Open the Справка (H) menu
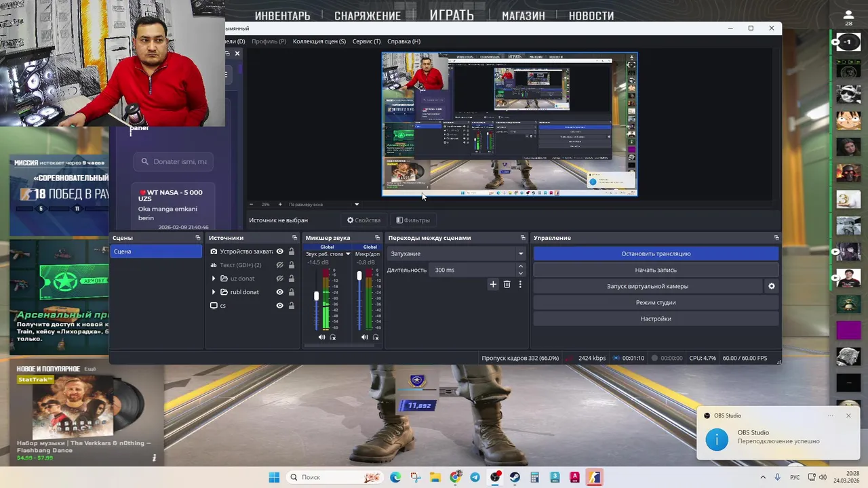The height and width of the screenshot is (488, 868). click(404, 41)
